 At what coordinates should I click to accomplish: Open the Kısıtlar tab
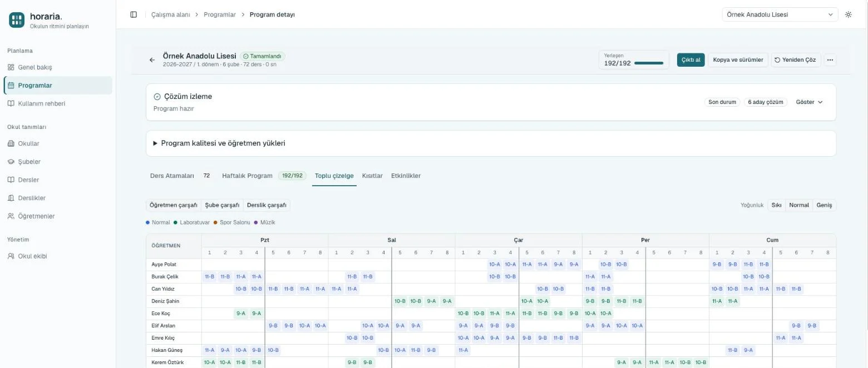372,176
